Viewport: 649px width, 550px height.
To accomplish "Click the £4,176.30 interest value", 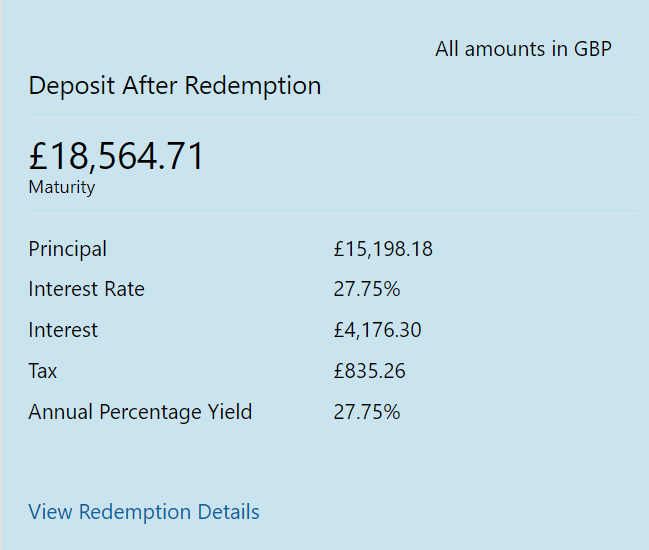I will coord(377,330).
